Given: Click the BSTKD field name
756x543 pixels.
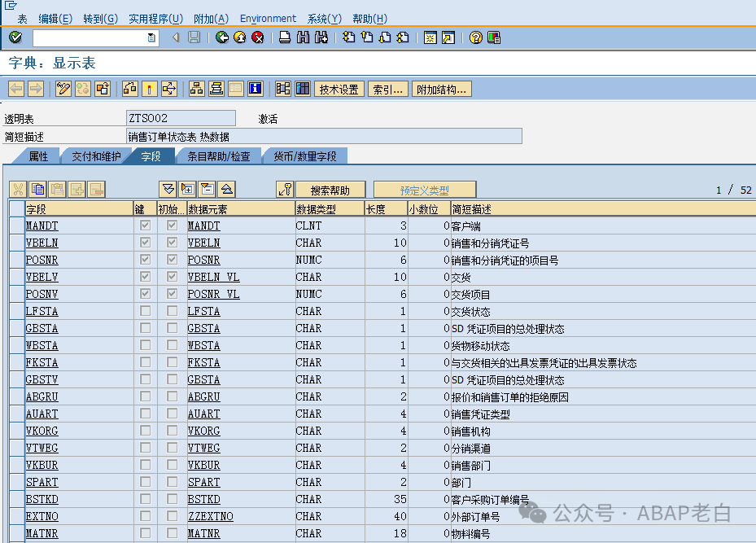Looking at the screenshot, I should click(x=42, y=499).
